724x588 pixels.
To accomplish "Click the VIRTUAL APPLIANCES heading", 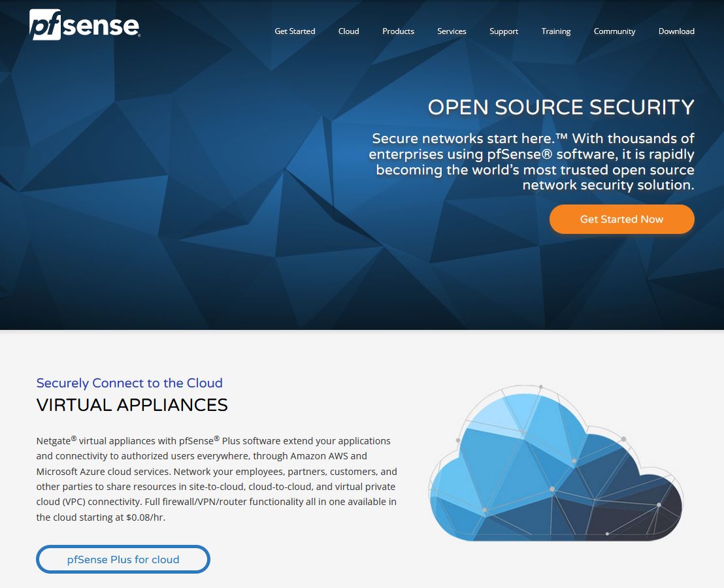I will pyautogui.click(x=132, y=405).
